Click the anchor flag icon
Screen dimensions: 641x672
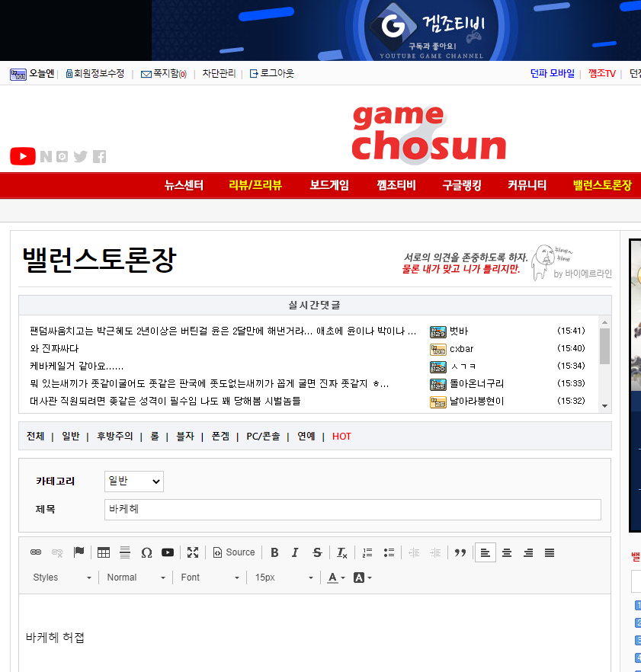point(79,552)
